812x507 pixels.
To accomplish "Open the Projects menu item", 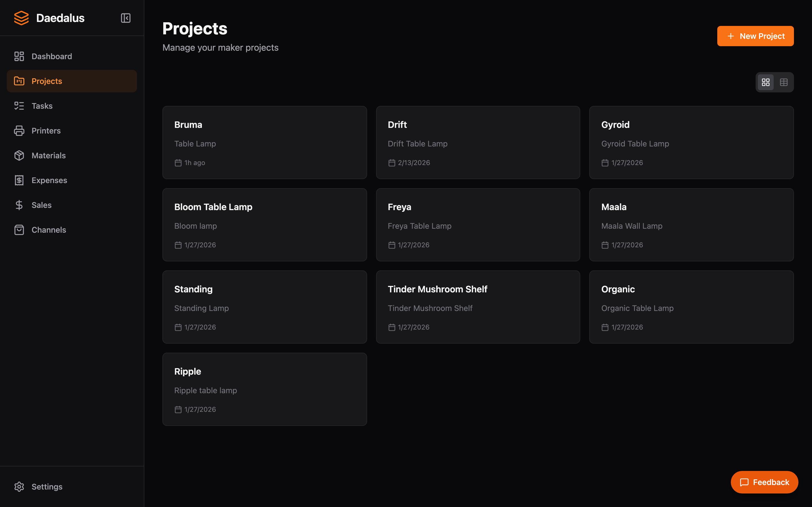I will click(47, 81).
